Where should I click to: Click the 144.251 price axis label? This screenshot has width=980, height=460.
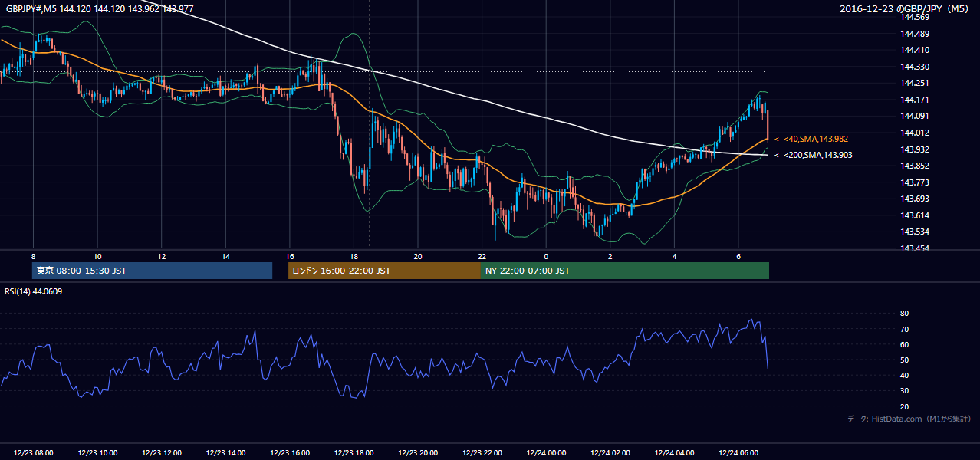(915, 83)
